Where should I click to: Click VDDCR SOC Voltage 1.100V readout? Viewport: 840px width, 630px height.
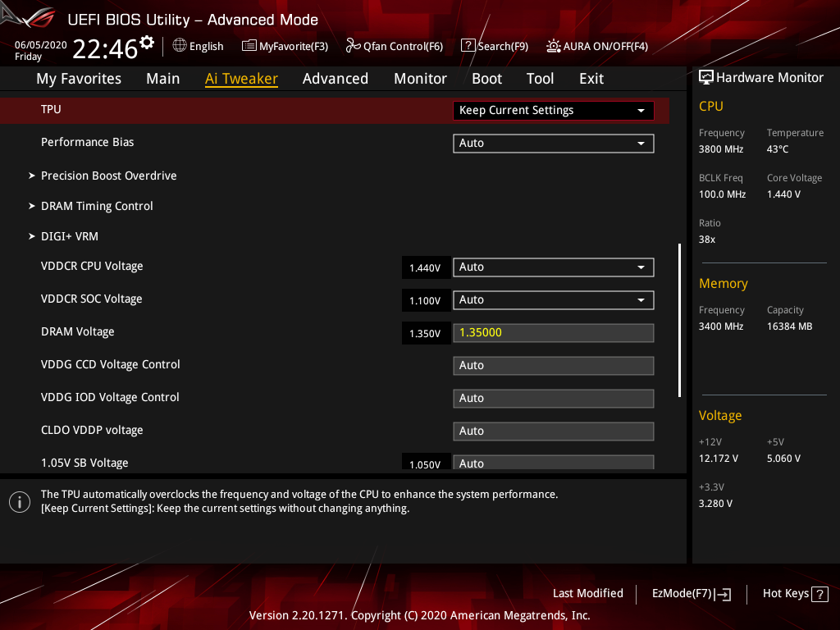coord(426,300)
